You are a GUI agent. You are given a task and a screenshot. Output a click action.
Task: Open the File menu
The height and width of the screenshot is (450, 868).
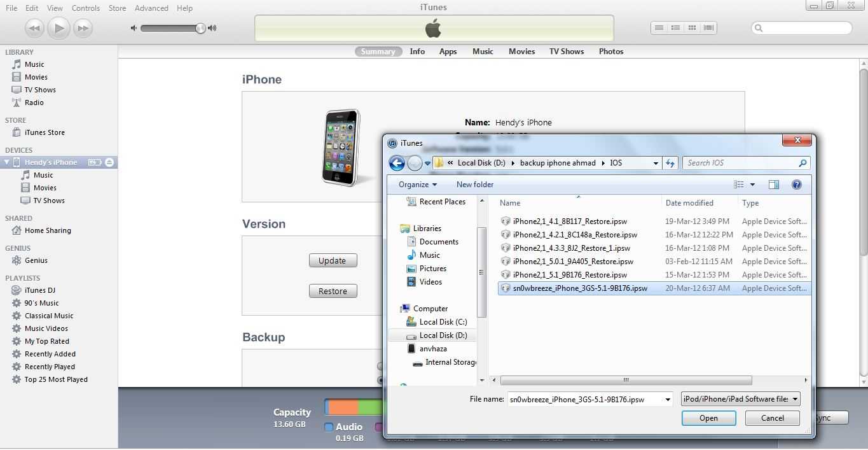click(11, 8)
